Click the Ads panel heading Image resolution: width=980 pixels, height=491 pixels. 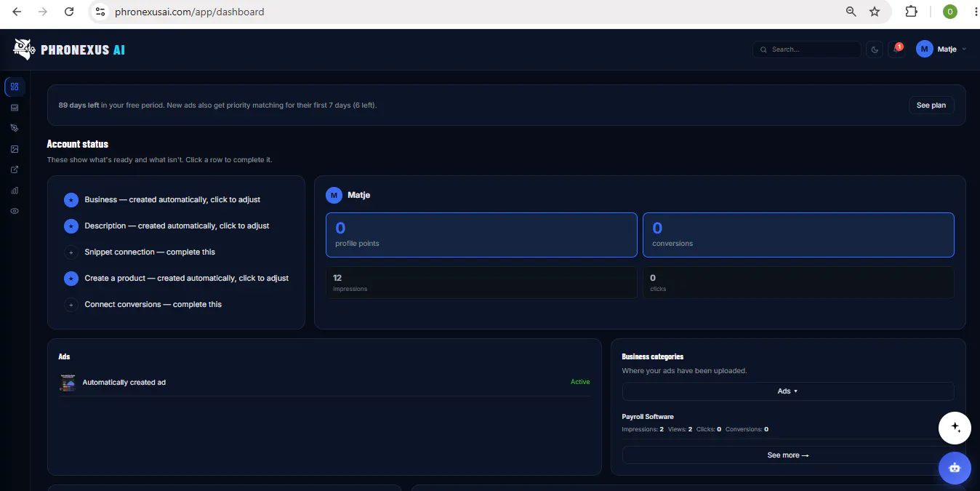pos(64,356)
